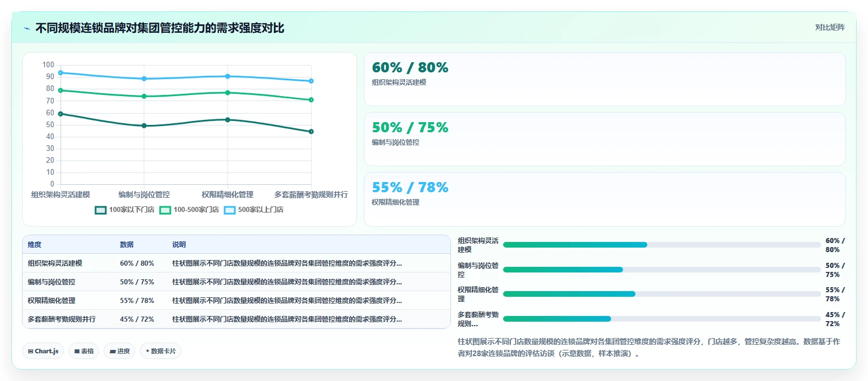Click the 100-500家门店 point above 多套薪酬考勤规则并行
Image resolution: width=868 pixels, height=381 pixels.
[x=311, y=100]
